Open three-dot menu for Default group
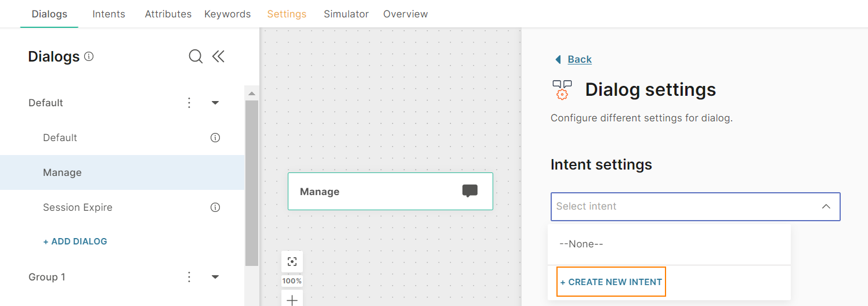The height and width of the screenshot is (306, 868). 189,103
